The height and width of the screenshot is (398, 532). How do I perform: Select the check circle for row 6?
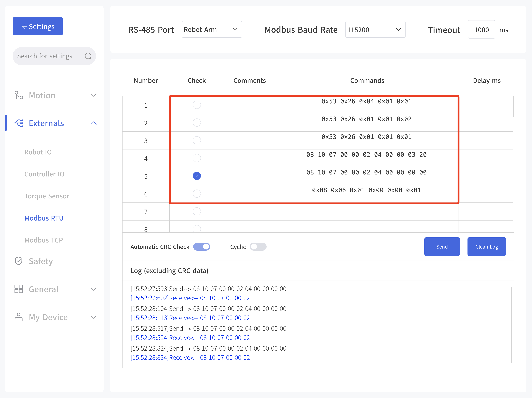(197, 194)
